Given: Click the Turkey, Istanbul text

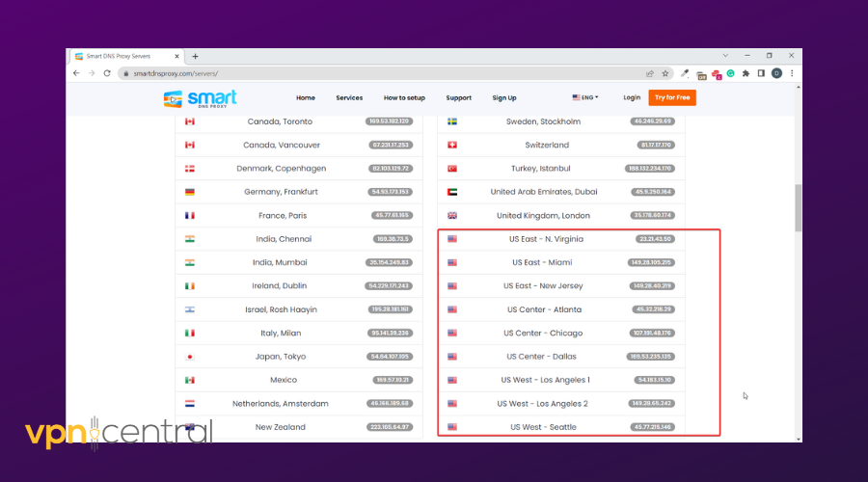Looking at the screenshot, I should tap(540, 169).
